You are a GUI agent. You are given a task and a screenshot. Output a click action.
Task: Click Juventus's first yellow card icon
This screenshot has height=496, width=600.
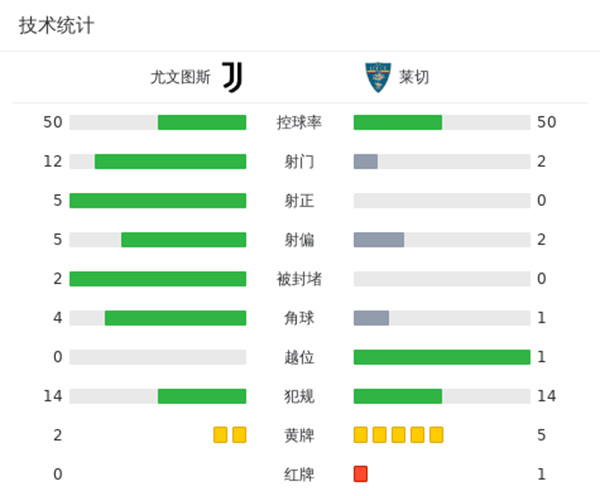click(220, 435)
